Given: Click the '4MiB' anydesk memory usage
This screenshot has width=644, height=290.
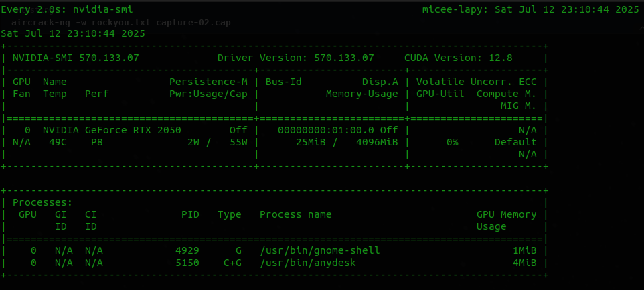Looking at the screenshot, I should pyautogui.click(x=524, y=263).
